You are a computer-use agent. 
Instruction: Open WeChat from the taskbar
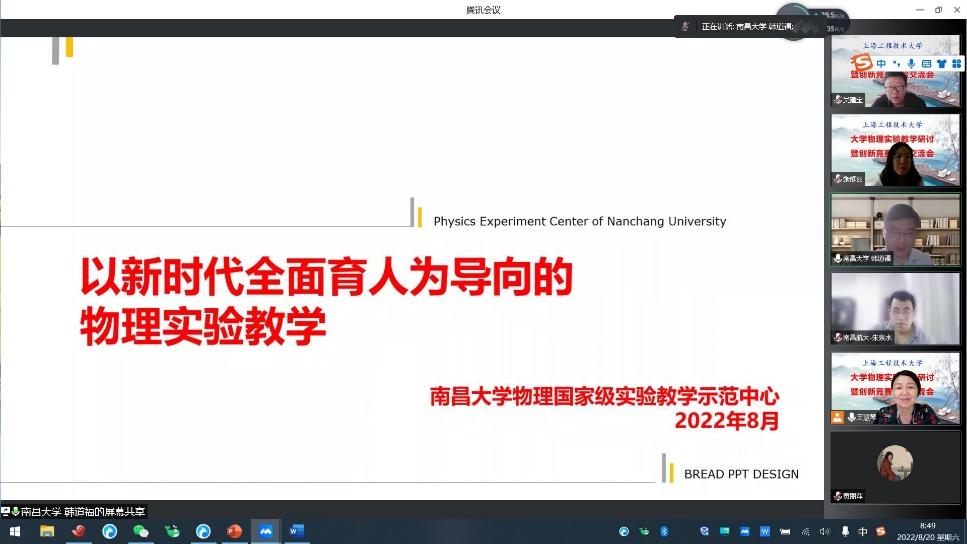(x=141, y=531)
